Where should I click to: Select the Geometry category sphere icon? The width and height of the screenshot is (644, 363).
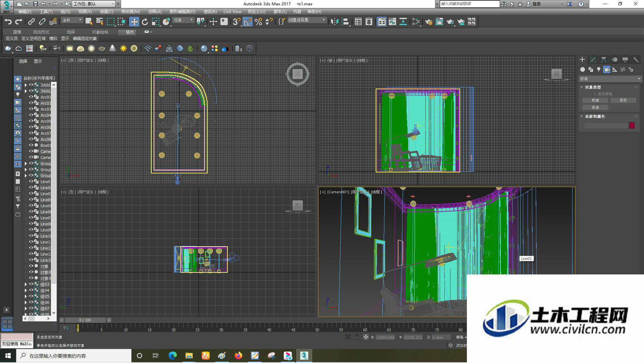click(x=583, y=69)
